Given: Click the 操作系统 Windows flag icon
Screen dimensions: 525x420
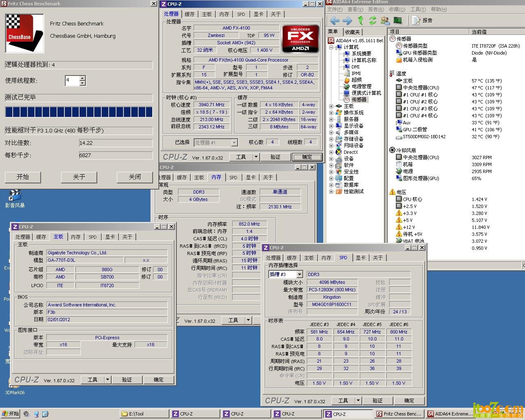Looking at the screenshot, I should pyautogui.click(x=339, y=112).
